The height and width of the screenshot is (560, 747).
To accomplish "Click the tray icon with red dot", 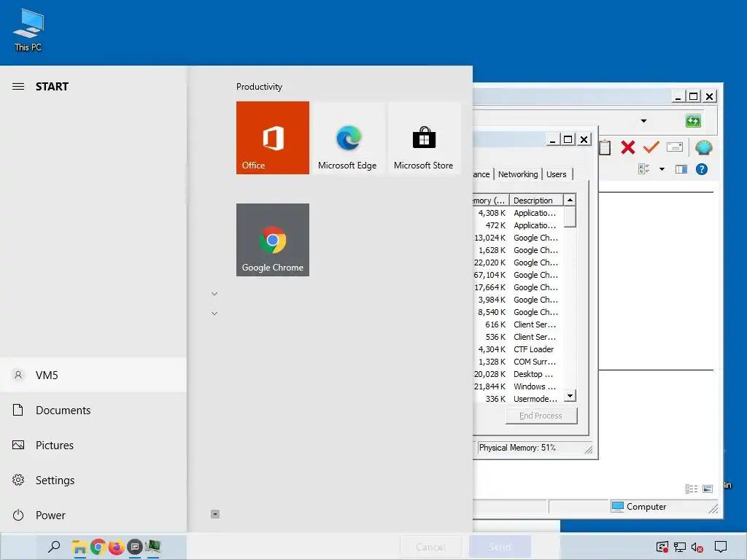I will (662, 547).
